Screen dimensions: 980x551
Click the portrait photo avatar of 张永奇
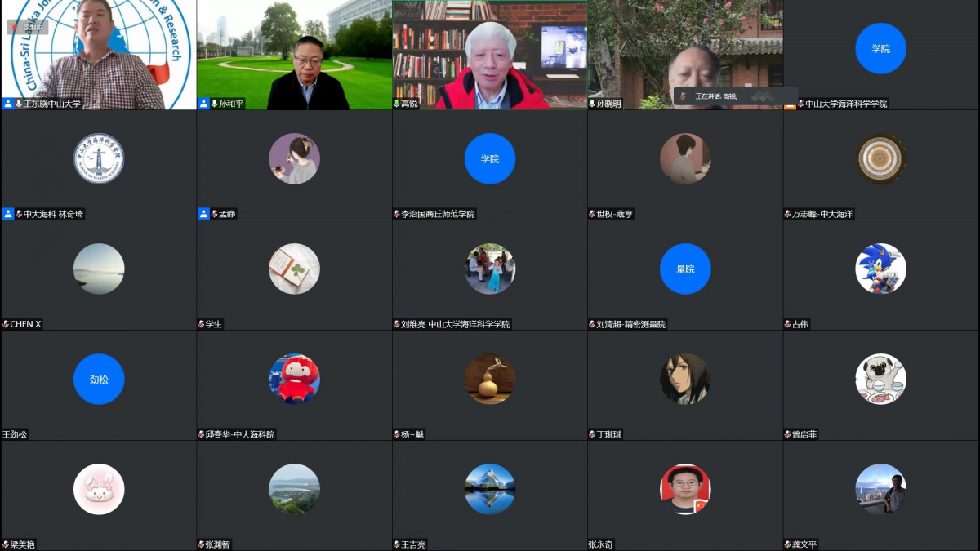(684, 489)
